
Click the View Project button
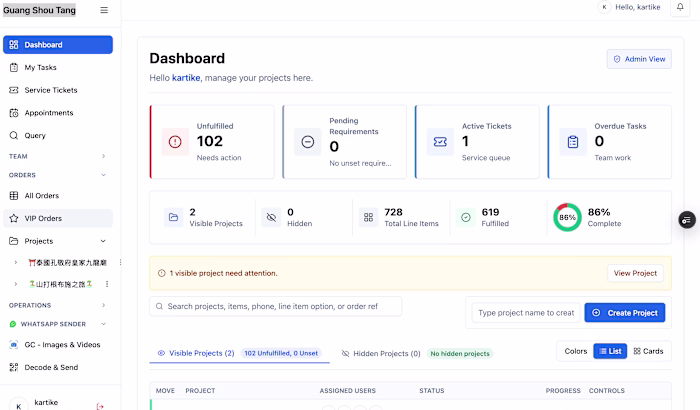[x=635, y=273]
